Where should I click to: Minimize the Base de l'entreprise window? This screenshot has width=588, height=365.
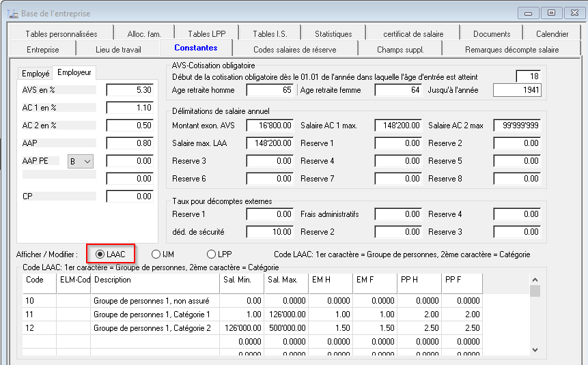pyautogui.click(x=529, y=13)
